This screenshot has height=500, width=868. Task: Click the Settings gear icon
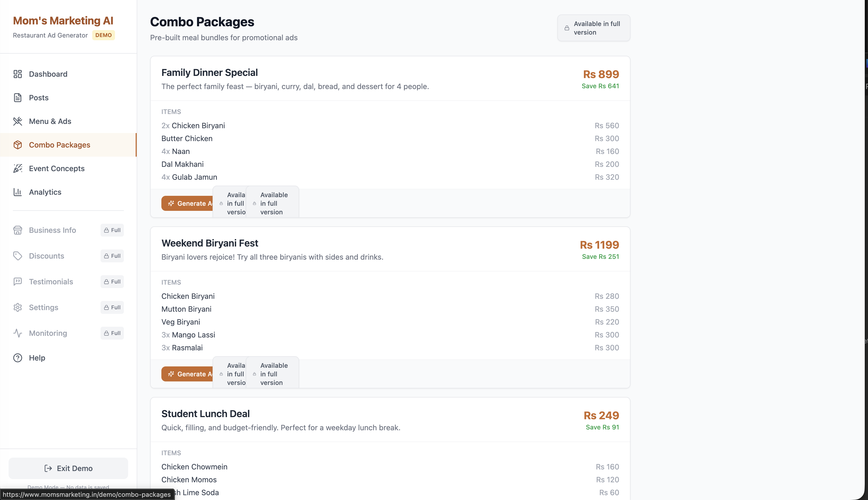coord(17,307)
